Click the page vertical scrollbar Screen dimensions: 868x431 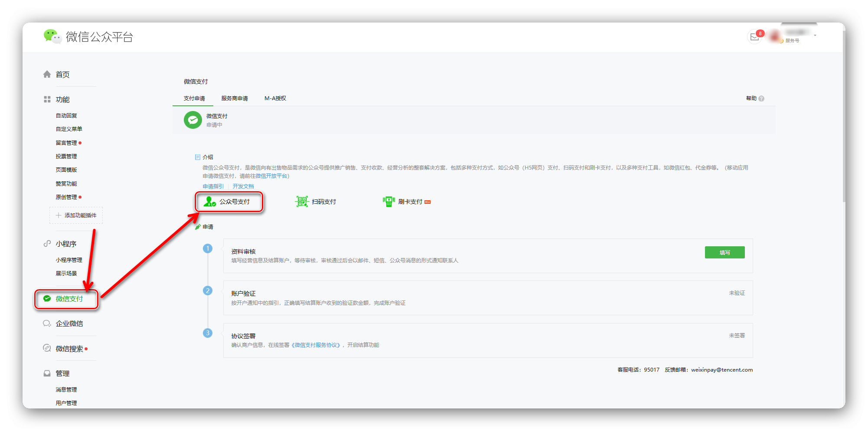(x=843, y=130)
